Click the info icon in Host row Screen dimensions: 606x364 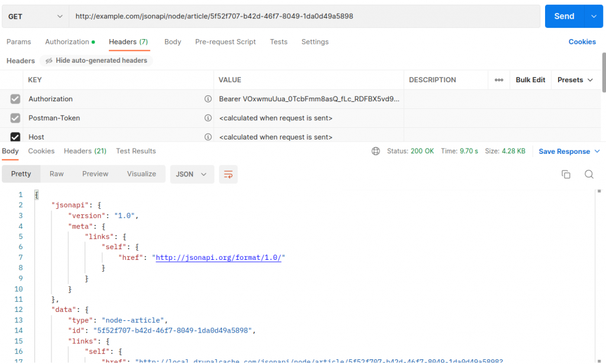(208, 137)
